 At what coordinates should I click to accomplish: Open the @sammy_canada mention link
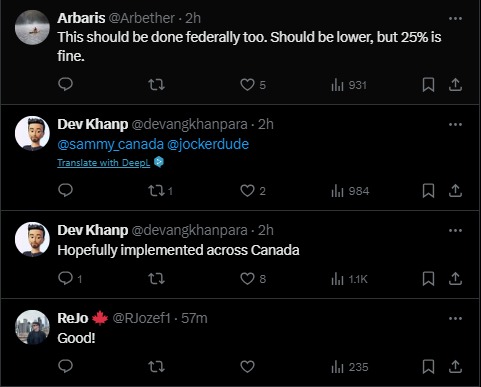(x=111, y=144)
